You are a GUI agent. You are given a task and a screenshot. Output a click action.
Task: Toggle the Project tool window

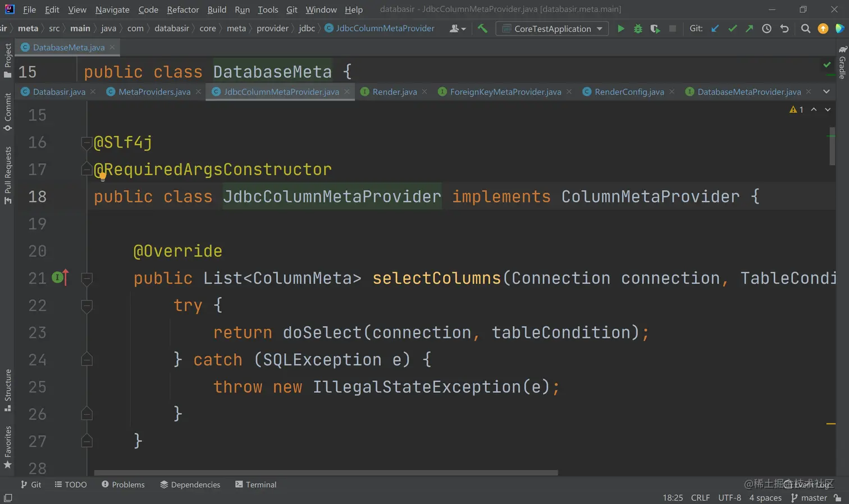pos(8,60)
